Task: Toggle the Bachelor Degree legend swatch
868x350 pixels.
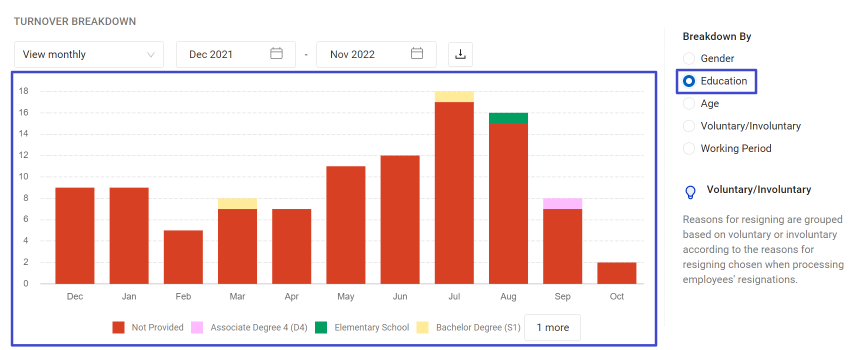Action: coord(422,327)
